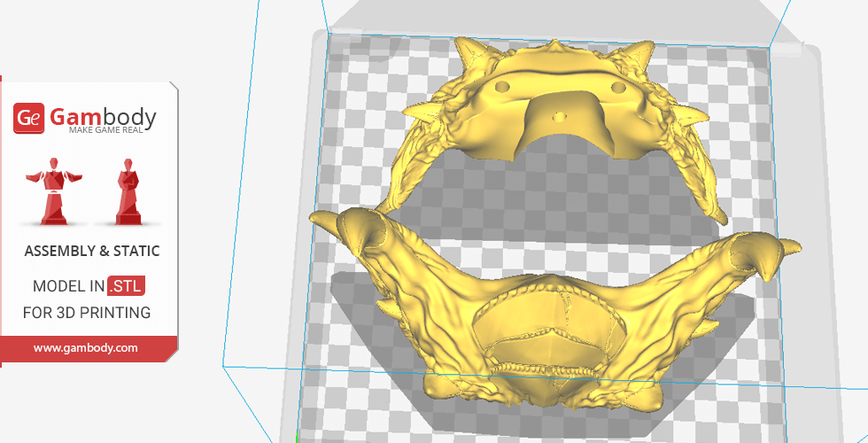Click the MAKE GAME REAL tagline
Screen dimensions: 868x443
pos(105,130)
